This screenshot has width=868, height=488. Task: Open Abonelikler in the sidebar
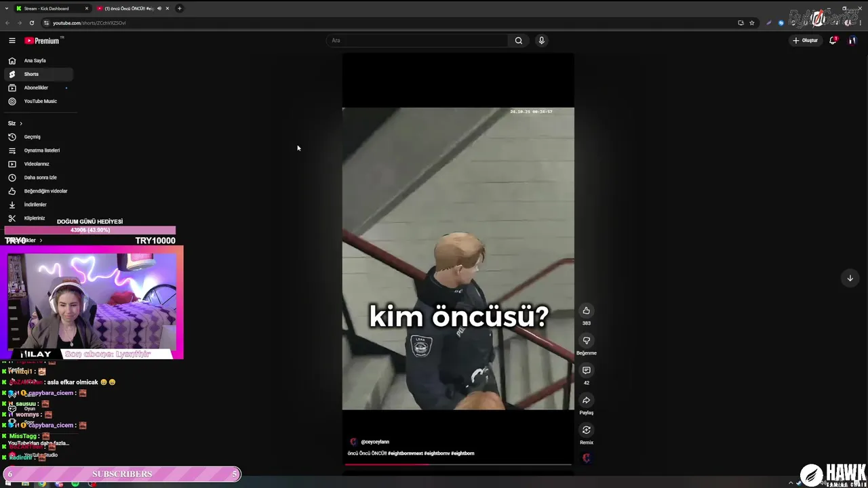pos(38,87)
